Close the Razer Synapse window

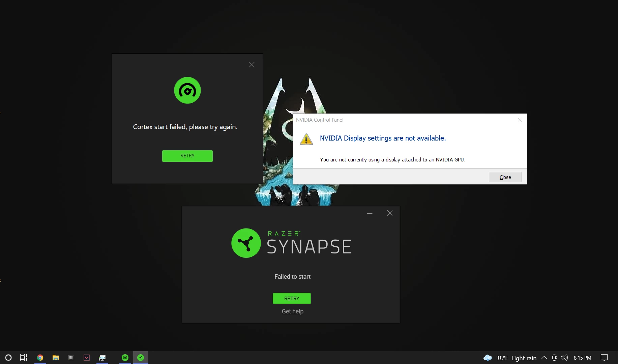click(390, 213)
